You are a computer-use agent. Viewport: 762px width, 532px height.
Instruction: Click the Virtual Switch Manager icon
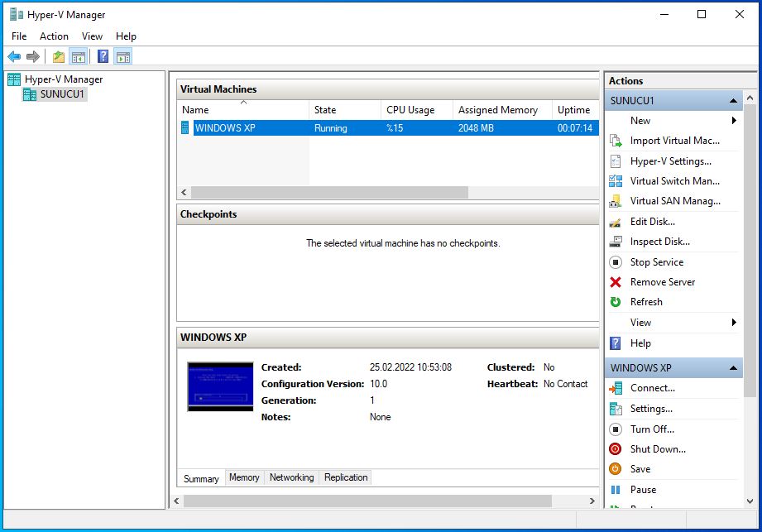tap(616, 181)
